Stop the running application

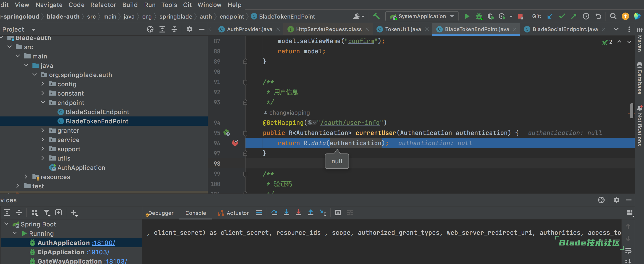click(x=520, y=16)
